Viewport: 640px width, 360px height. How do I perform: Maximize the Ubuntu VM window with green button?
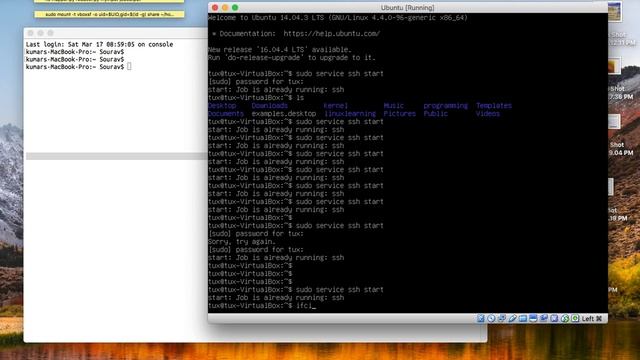click(235, 7)
